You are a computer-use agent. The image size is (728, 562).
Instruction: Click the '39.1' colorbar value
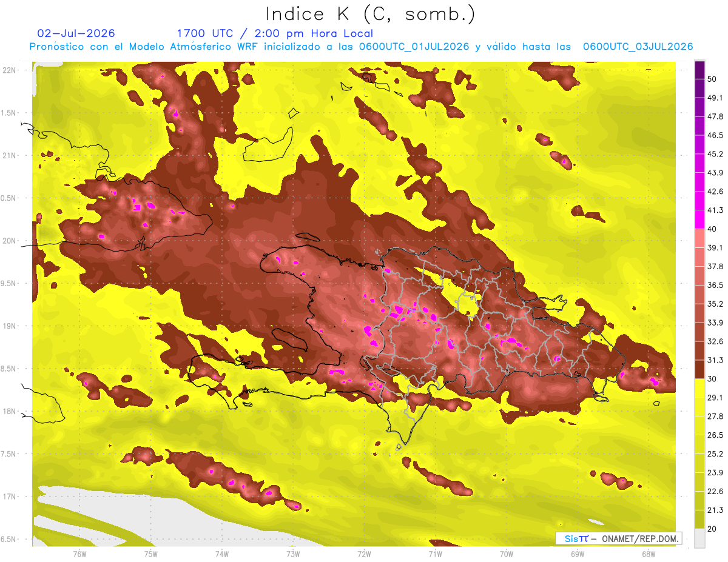[715, 247]
